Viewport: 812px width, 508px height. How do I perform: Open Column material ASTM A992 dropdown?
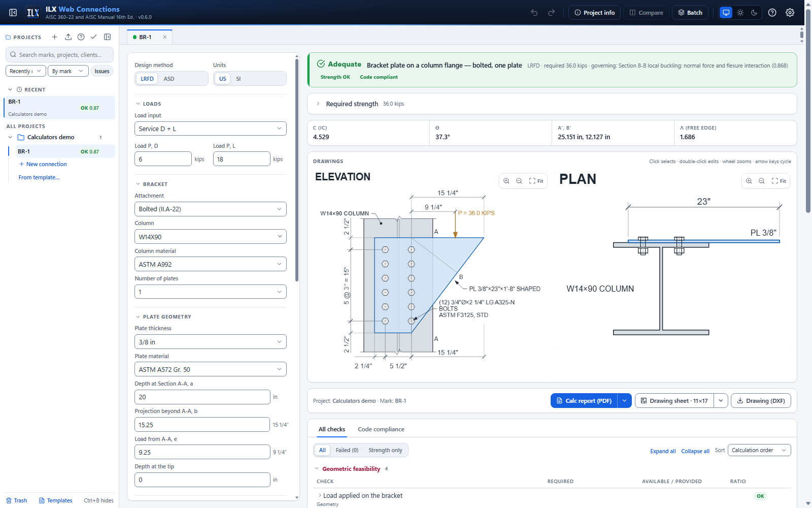click(x=211, y=264)
